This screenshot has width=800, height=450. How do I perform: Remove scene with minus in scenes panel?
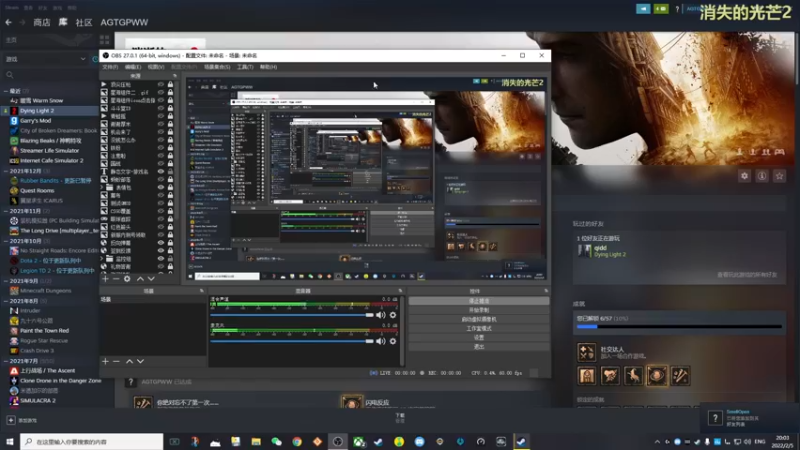click(116, 361)
